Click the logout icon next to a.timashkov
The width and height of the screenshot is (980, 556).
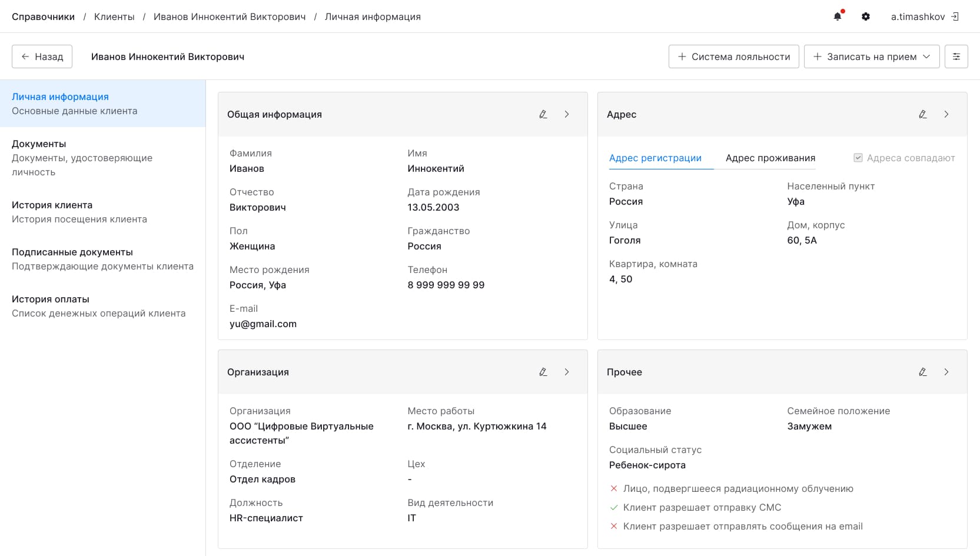(955, 16)
